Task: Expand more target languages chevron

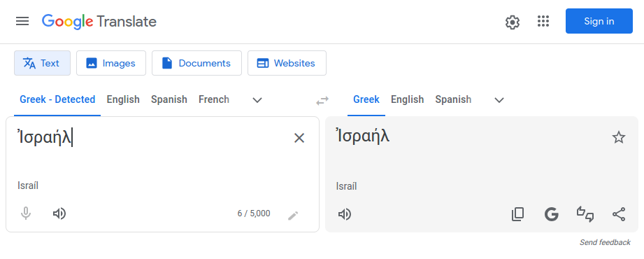Action: [x=499, y=100]
